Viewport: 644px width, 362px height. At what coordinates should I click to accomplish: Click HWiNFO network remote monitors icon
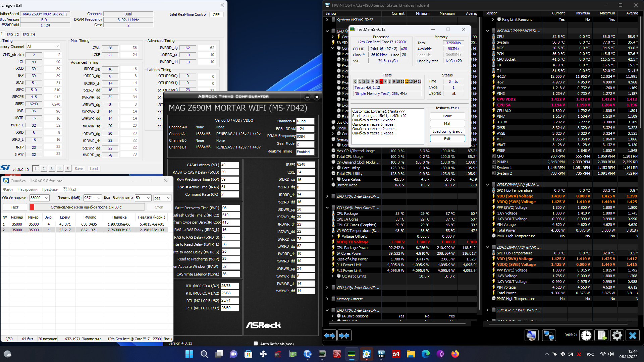click(x=549, y=336)
